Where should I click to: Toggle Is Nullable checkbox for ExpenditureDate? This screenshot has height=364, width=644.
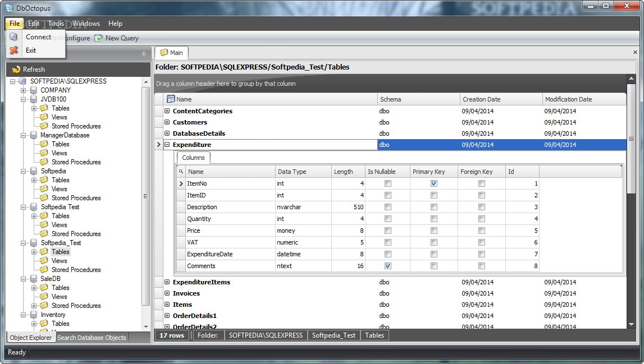[388, 254]
